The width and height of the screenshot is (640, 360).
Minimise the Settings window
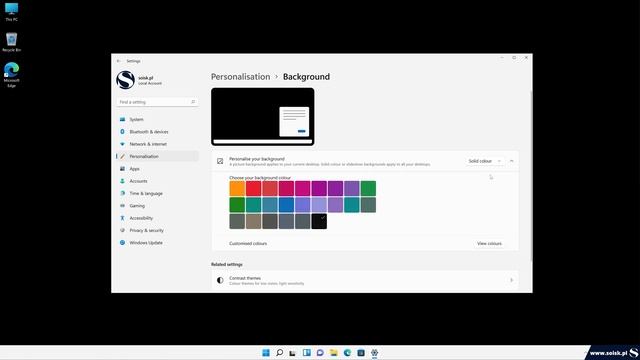(502, 58)
